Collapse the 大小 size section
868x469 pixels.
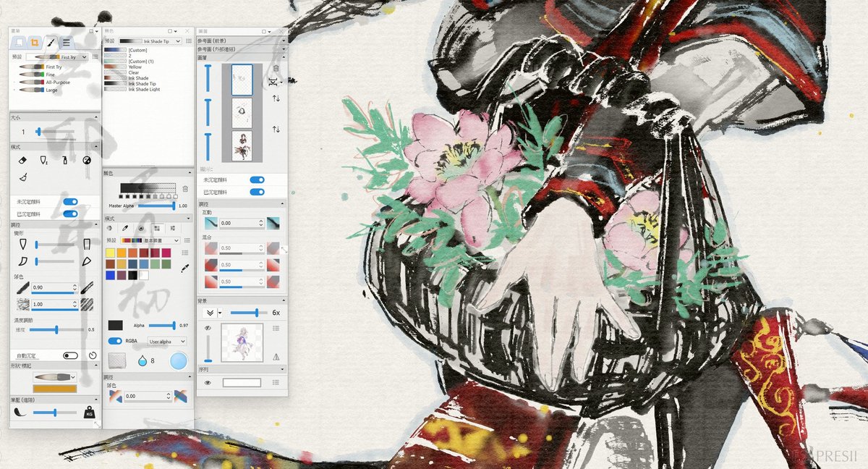97,117
